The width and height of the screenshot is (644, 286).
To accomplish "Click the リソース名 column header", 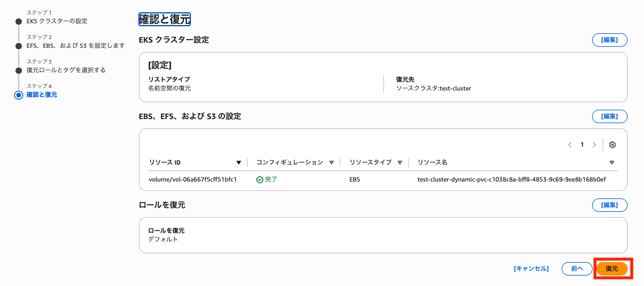I will (432, 162).
